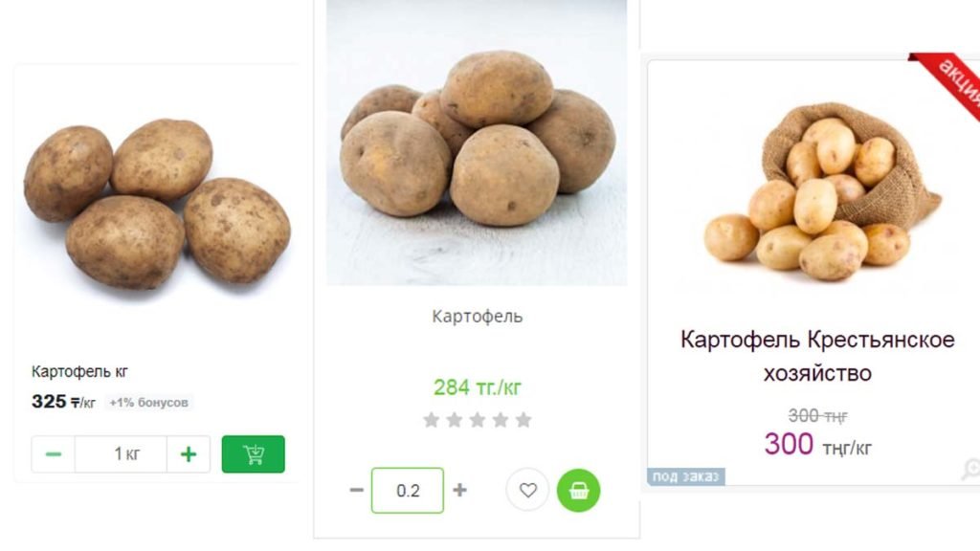This screenshot has width=980, height=551.
Task: Rate Картофель with the fifth star
Action: click(x=523, y=420)
